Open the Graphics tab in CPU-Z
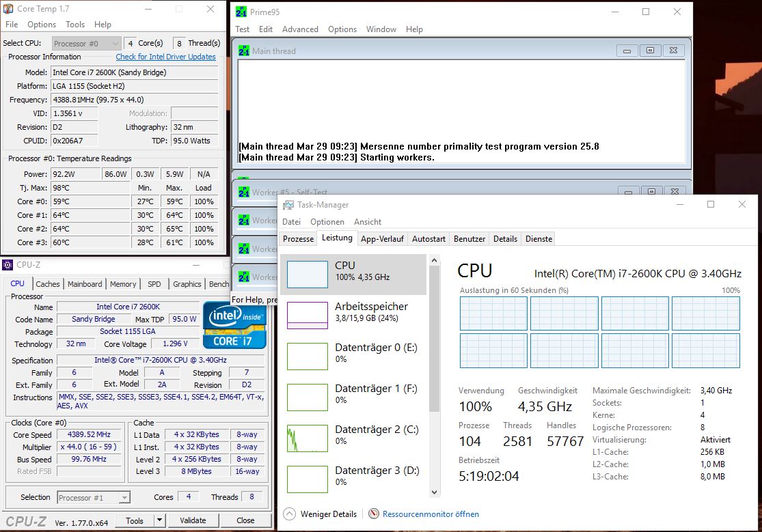762x532 pixels. click(187, 283)
